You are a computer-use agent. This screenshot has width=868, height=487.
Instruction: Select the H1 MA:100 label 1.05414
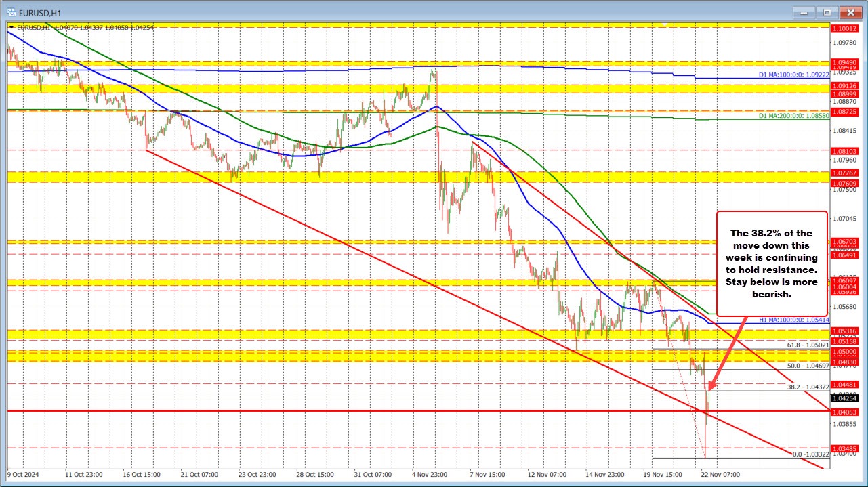click(x=793, y=319)
